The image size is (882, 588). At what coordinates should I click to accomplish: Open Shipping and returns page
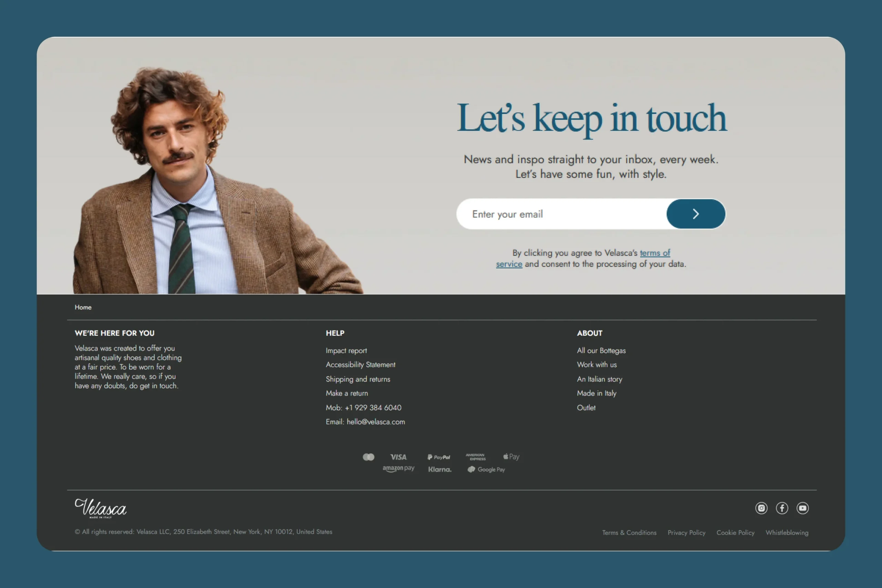[358, 379]
